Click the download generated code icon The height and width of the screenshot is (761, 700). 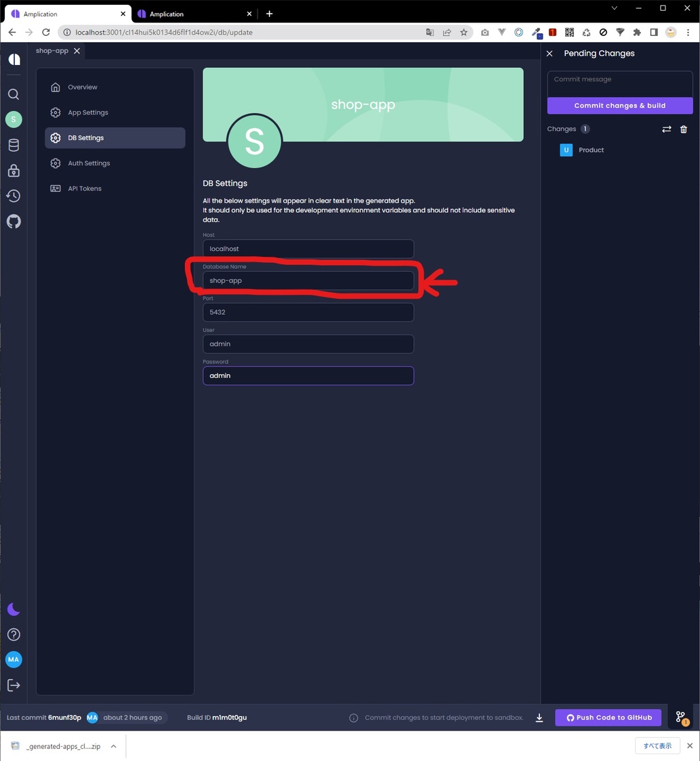click(539, 718)
